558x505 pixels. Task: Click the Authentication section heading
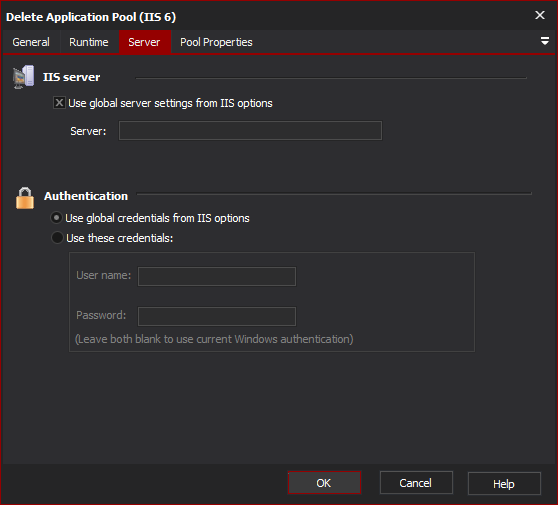click(x=86, y=196)
